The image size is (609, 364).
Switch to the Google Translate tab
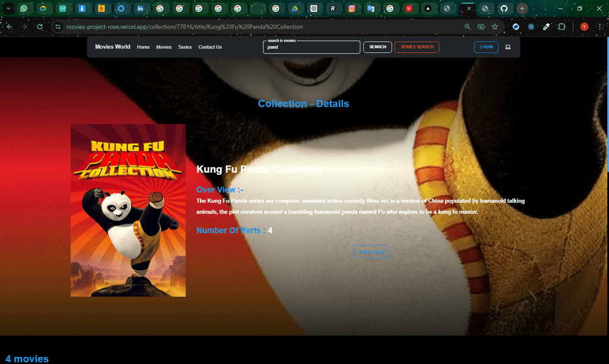coord(371,8)
